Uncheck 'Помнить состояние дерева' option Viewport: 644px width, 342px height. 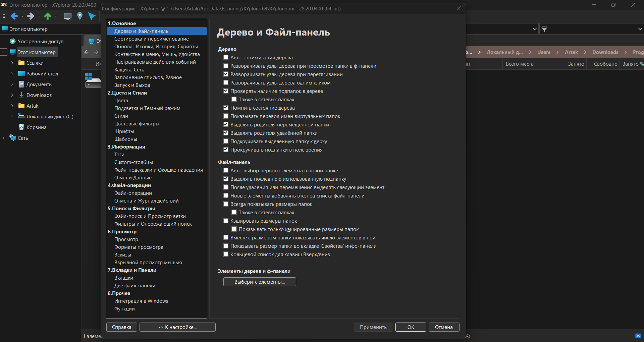point(226,108)
